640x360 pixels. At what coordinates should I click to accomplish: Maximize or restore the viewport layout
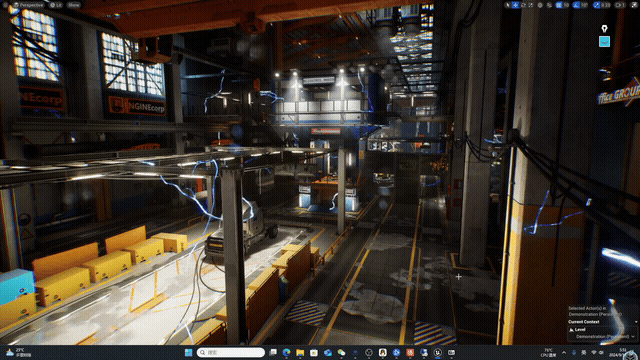(x=634, y=5)
